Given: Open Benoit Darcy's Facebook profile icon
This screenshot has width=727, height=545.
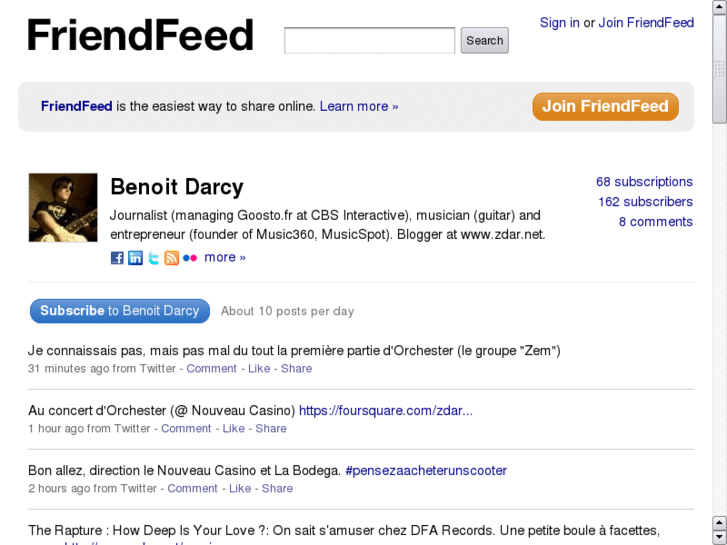Looking at the screenshot, I should [x=117, y=258].
